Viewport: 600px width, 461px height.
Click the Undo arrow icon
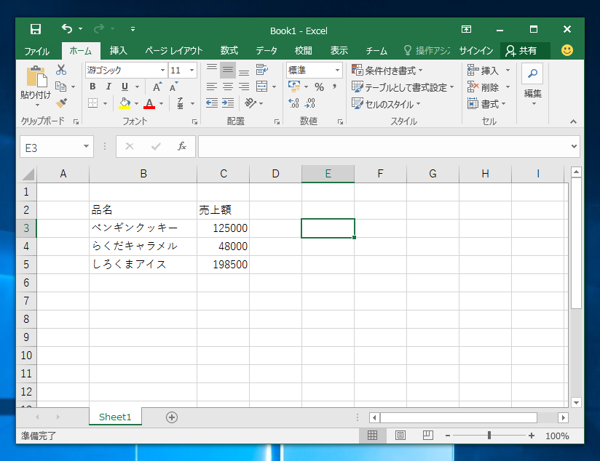[67, 29]
